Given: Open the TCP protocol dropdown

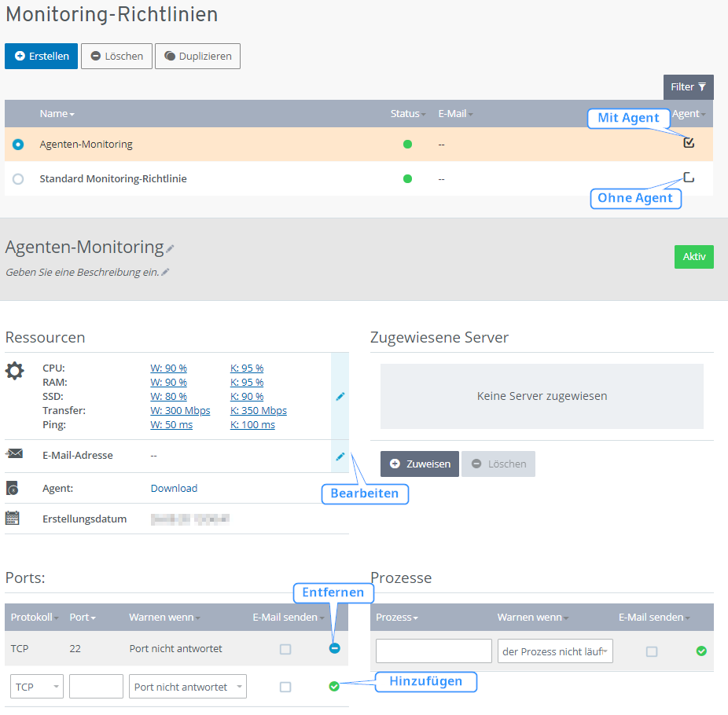Looking at the screenshot, I should pyautogui.click(x=36, y=686).
